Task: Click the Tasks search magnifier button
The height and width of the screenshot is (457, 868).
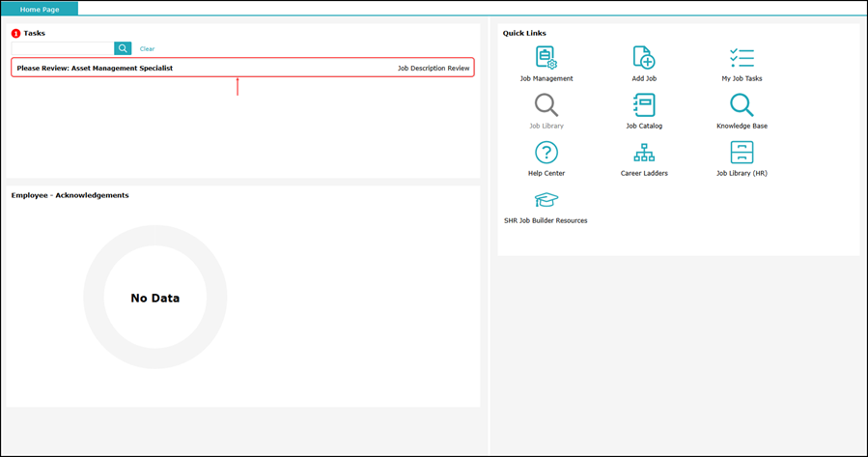Action: point(123,48)
